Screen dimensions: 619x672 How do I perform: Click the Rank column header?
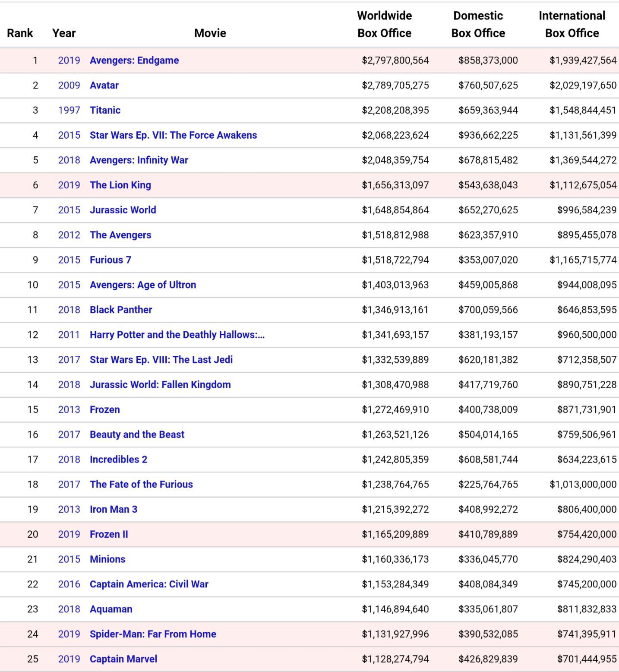20,33
